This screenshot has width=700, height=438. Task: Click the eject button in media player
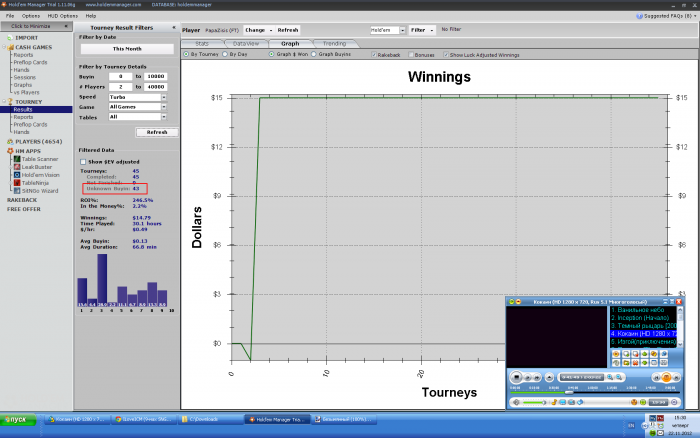pyautogui.click(x=549, y=377)
